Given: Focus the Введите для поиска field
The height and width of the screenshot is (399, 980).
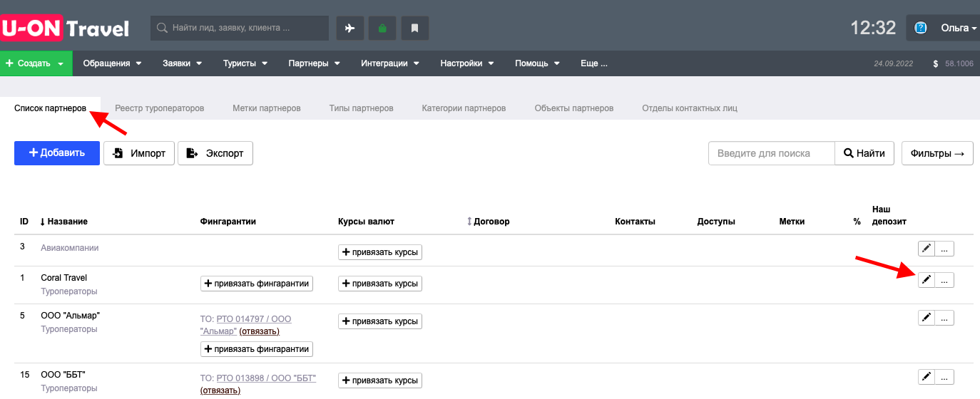Looking at the screenshot, I should [771, 153].
